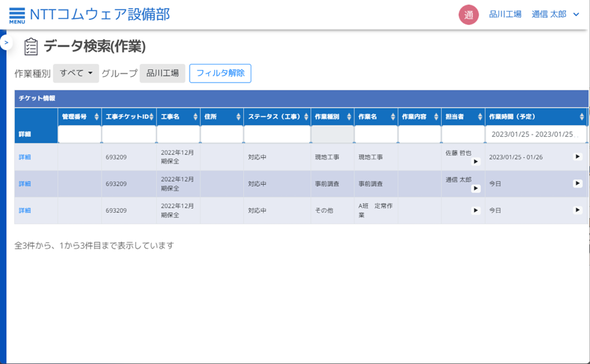The width and height of the screenshot is (590, 364).
Task: Open the user account dropdown chevron
Action: 576,15
